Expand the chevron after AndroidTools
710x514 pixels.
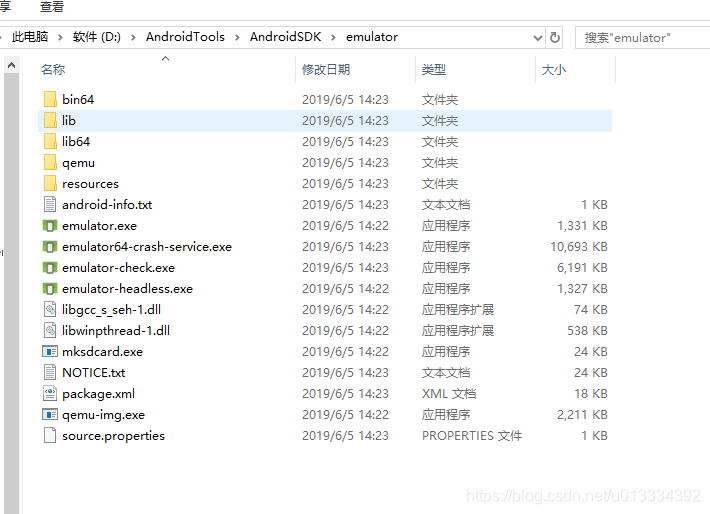click(237, 37)
